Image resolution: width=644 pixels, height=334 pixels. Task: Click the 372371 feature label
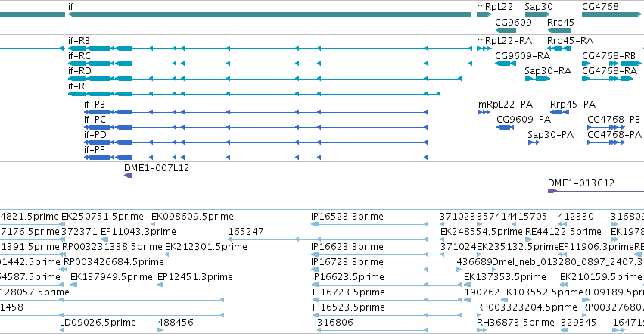pos(79,232)
